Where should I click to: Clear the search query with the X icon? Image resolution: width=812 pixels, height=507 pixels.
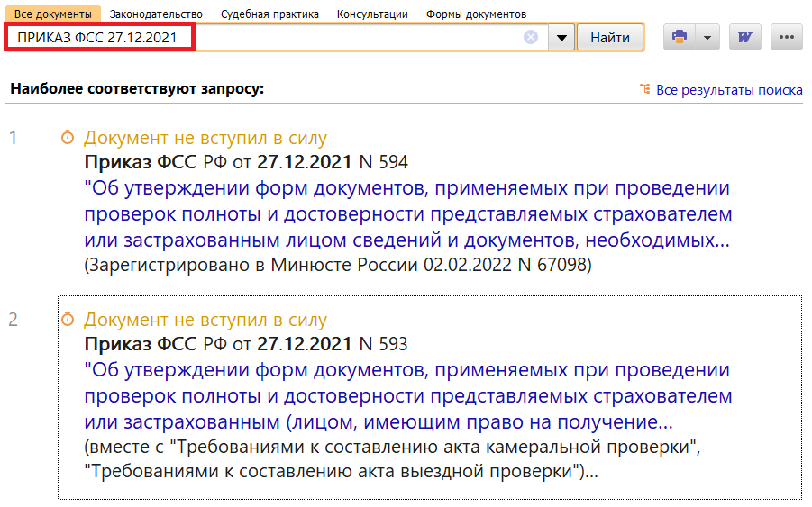[x=530, y=37]
